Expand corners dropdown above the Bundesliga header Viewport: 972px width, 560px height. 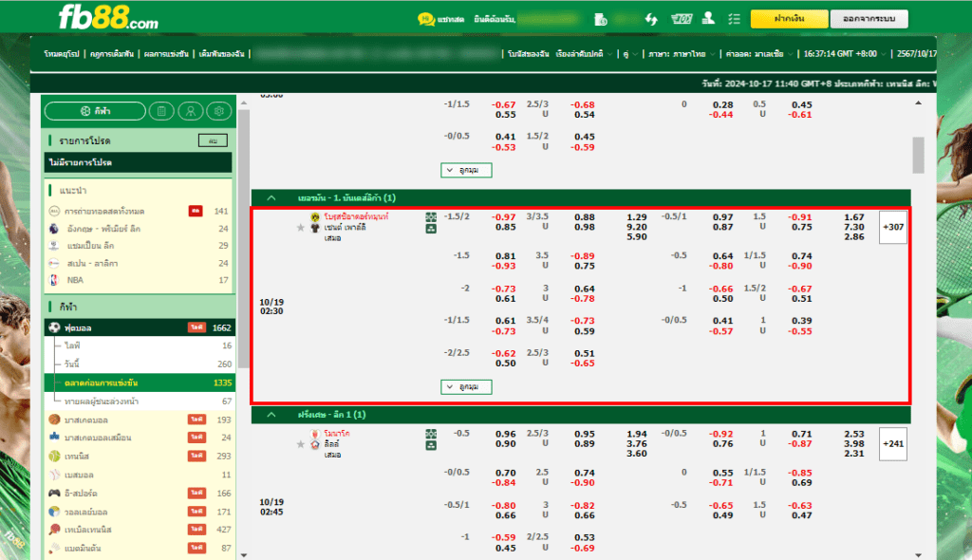(466, 170)
